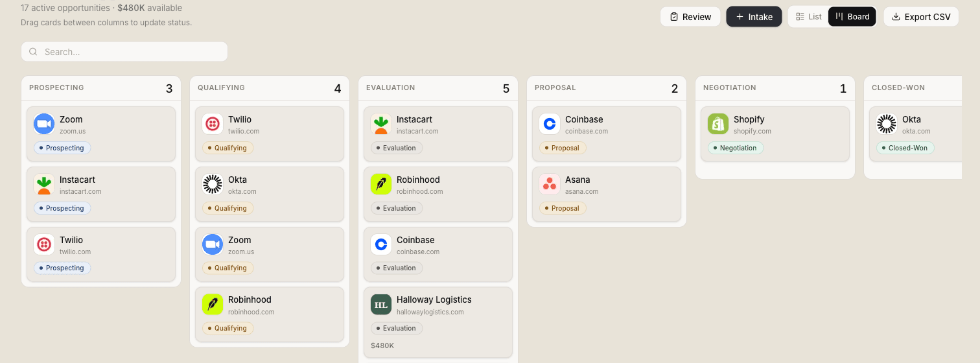980x363 pixels.
Task: Click the Proposal status badge on Asana
Action: click(x=563, y=208)
